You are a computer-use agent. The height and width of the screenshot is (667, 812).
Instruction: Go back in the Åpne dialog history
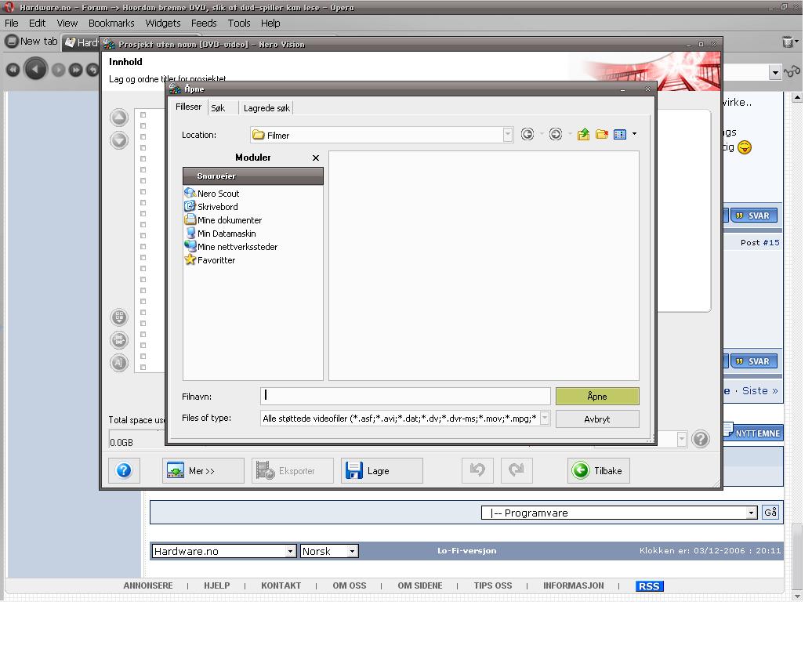point(527,135)
